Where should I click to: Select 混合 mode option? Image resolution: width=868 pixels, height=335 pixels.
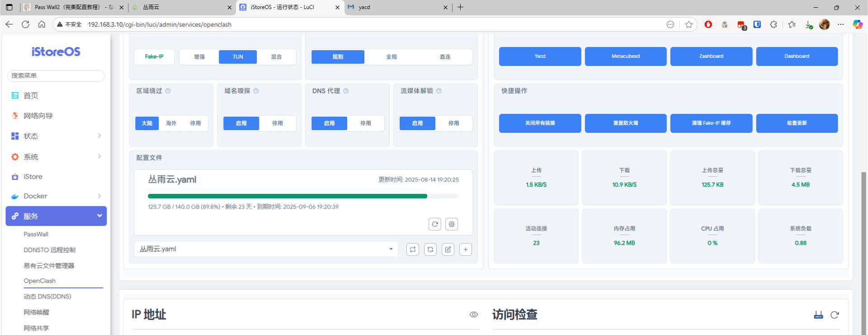(276, 57)
